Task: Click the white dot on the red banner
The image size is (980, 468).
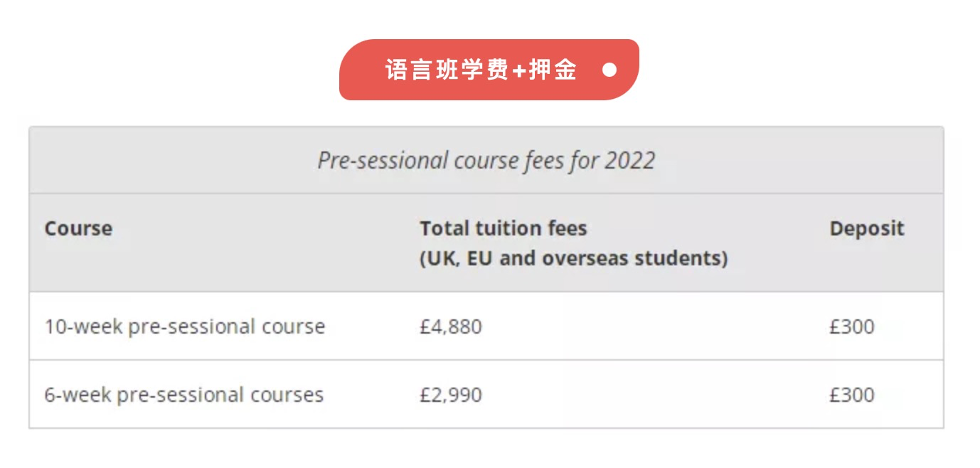Action: coord(609,70)
